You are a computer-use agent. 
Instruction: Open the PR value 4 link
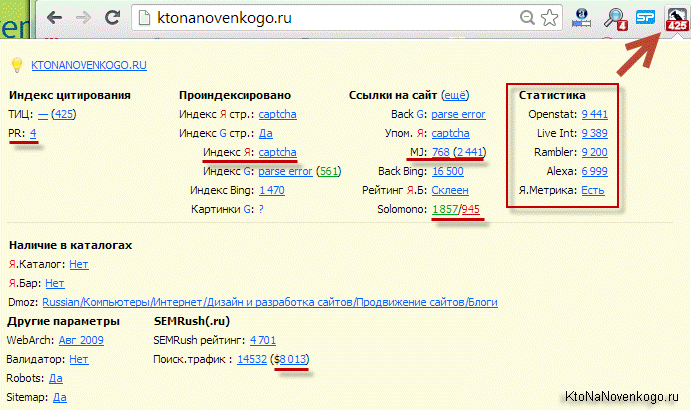pyautogui.click(x=33, y=134)
